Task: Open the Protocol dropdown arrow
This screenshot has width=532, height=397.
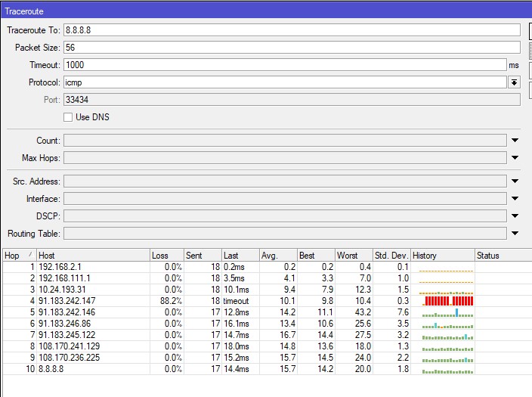Action: click(515, 82)
